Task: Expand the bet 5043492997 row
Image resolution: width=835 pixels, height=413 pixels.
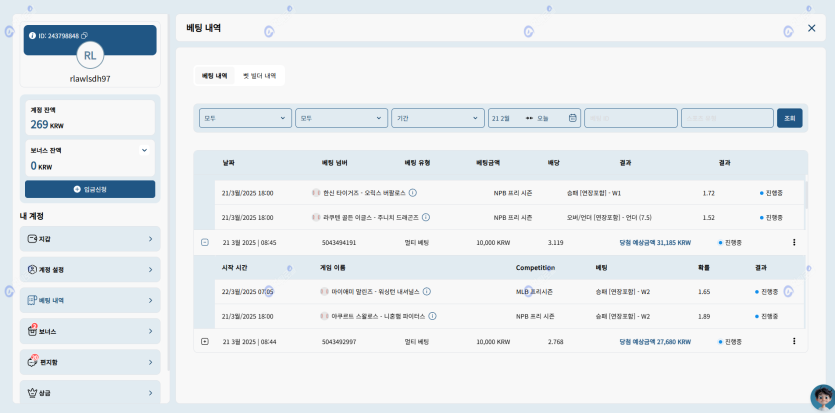Action: [x=205, y=342]
